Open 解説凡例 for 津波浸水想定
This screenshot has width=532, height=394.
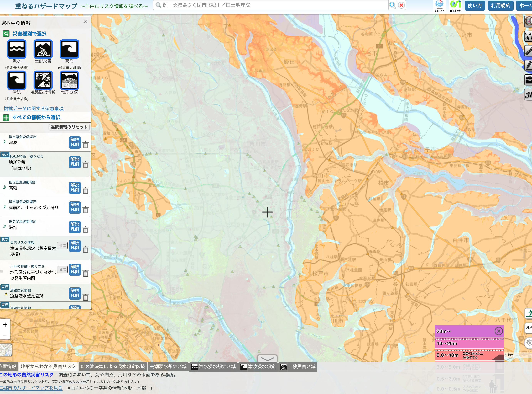[x=75, y=246]
